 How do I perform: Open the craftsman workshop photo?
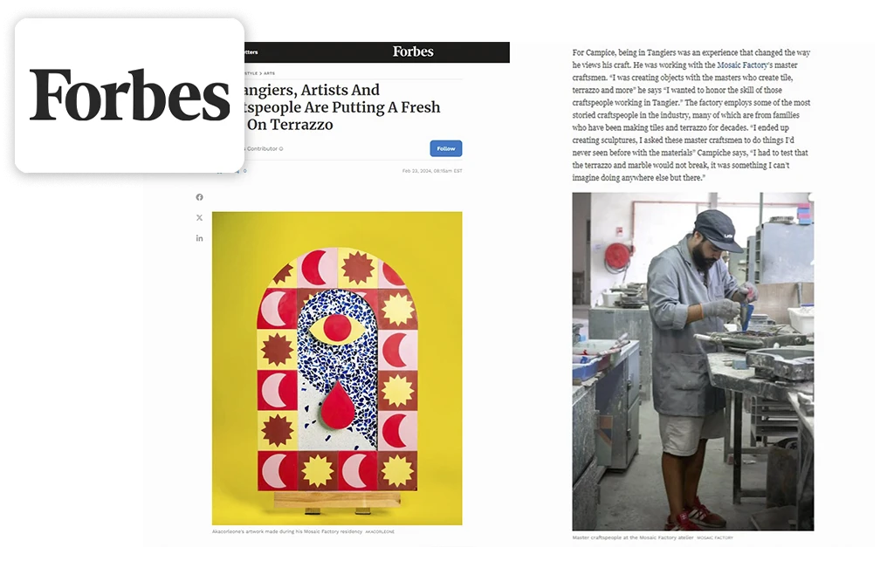point(692,361)
